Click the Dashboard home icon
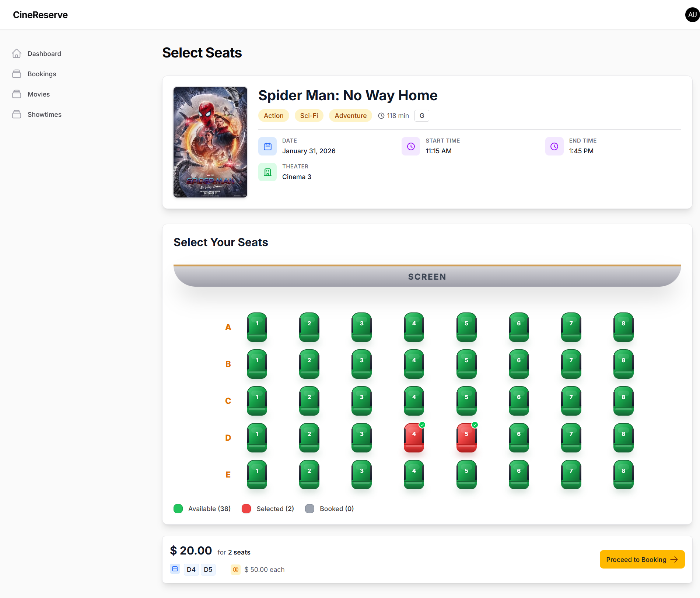The image size is (700, 598). 17,54
